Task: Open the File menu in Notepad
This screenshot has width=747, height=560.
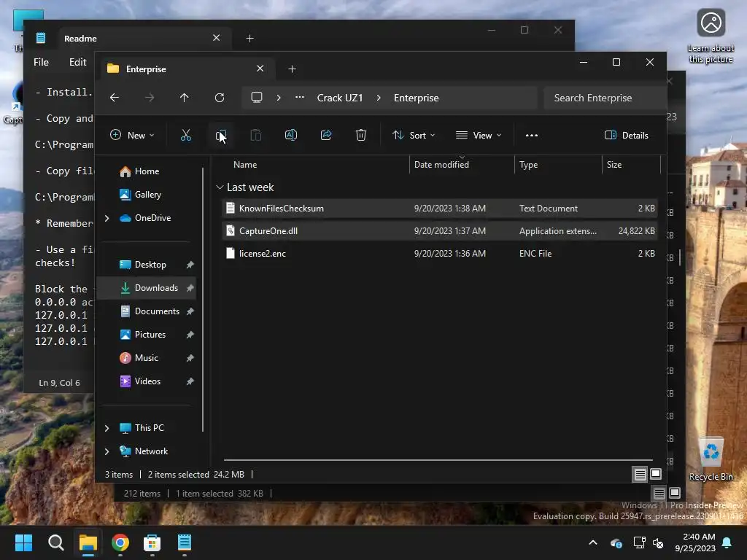Action: pyautogui.click(x=41, y=63)
